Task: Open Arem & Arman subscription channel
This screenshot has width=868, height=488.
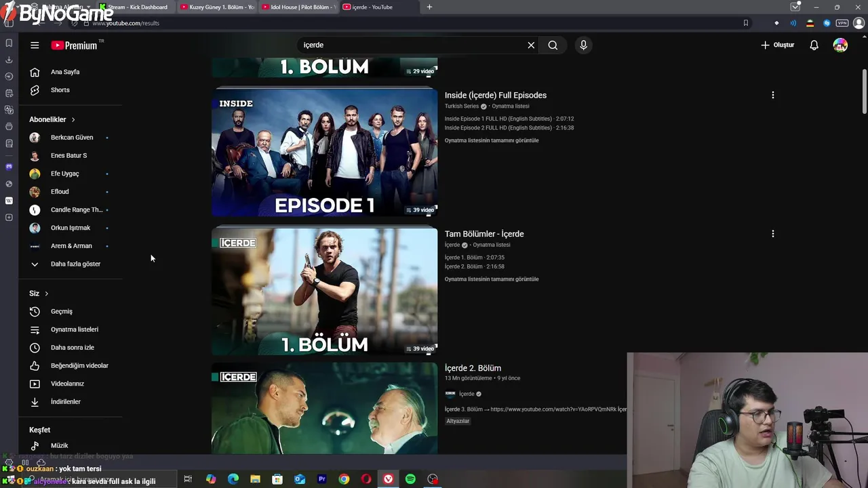Action: (x=71, y=246)
